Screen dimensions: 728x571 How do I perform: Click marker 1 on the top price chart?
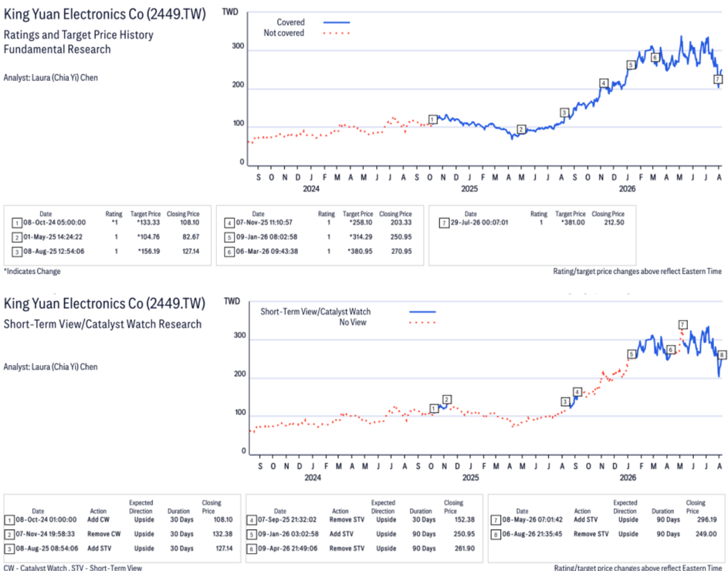point(432,120)
